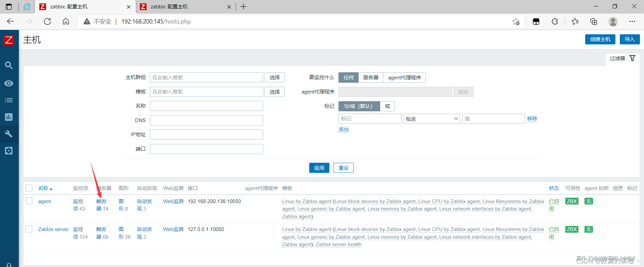Click the browser back arrow

10,22
